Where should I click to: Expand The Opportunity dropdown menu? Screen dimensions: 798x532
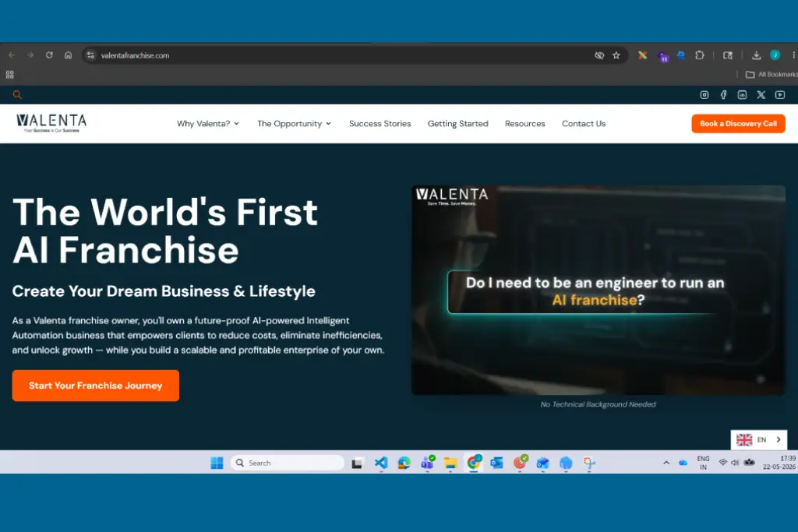294,124
